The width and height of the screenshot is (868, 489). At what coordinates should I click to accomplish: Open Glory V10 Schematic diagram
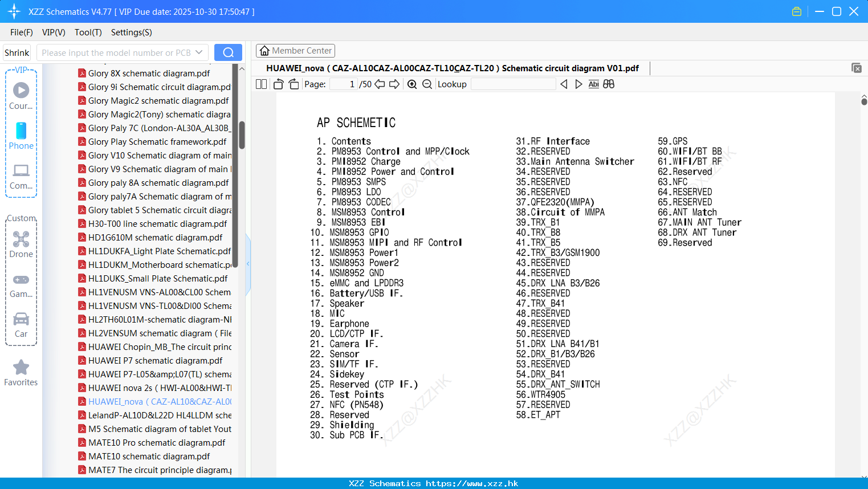coord(154,155)
